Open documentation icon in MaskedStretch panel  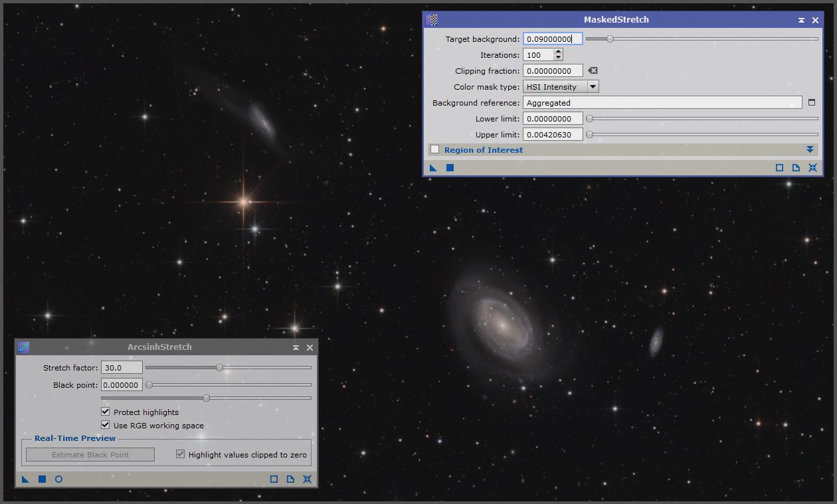[x=796, y=168]
